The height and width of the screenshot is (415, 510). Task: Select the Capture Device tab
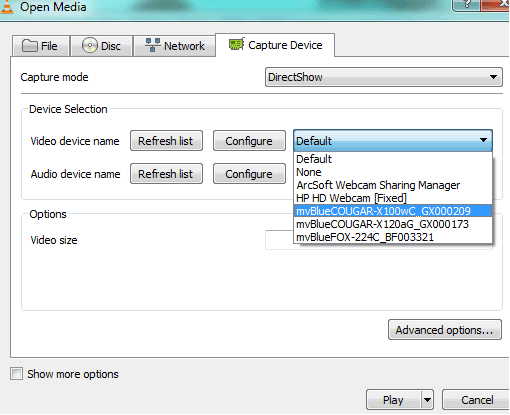coord(275,45)
